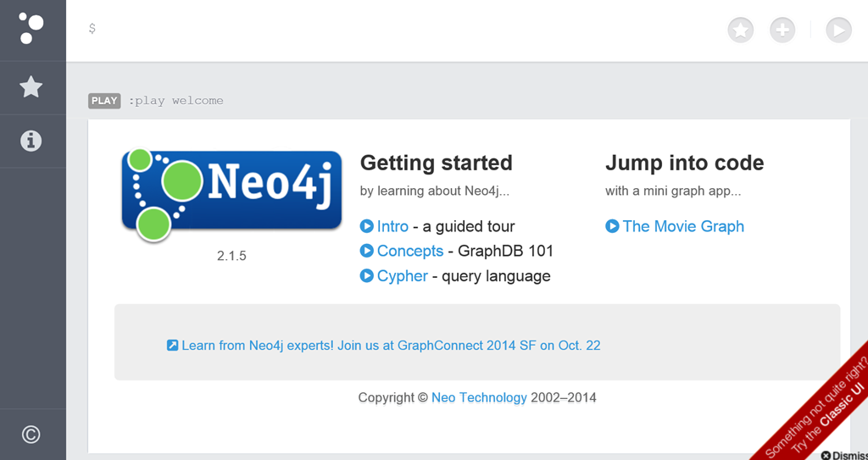Screen dimensions: 868x460
Task: Open the Concepts GraphDB 101 link
Action: 410,251
